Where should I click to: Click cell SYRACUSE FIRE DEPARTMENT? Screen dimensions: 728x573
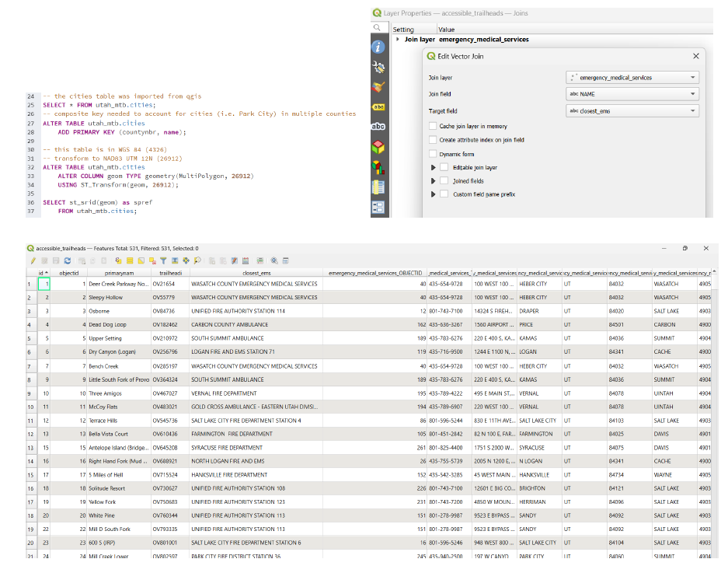[x=256, y=448]
